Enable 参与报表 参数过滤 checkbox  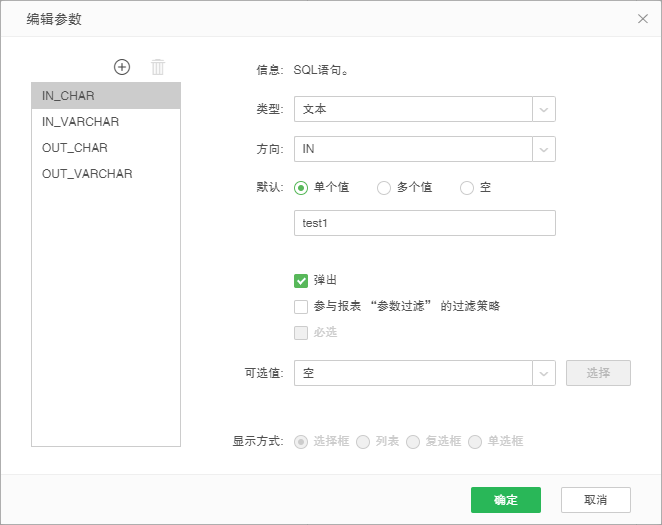click(301, 307)
